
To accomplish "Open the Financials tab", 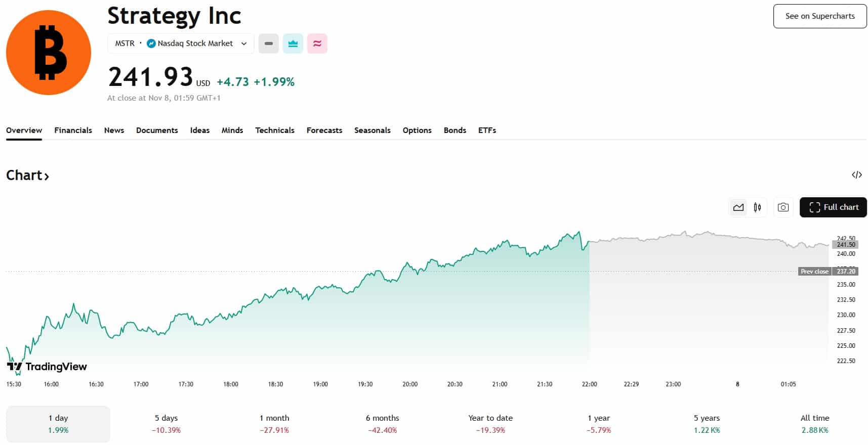I will (x=73, y=130).
